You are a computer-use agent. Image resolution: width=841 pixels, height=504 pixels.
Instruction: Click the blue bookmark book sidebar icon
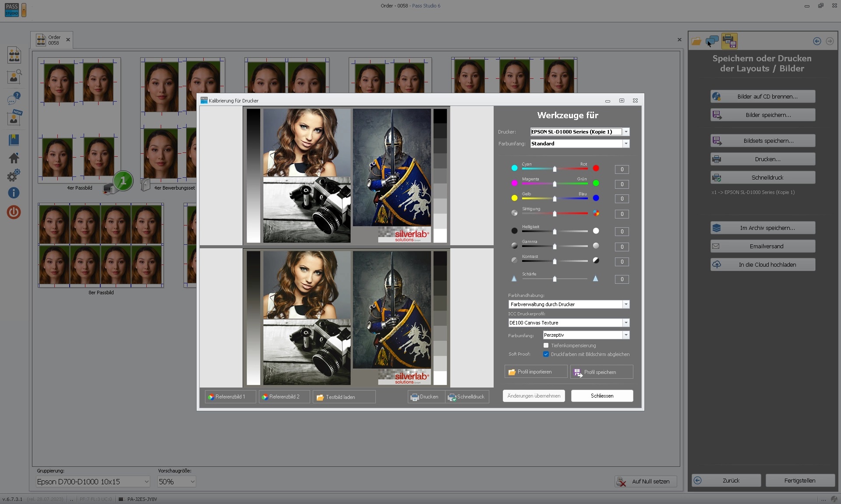[14, 140]
